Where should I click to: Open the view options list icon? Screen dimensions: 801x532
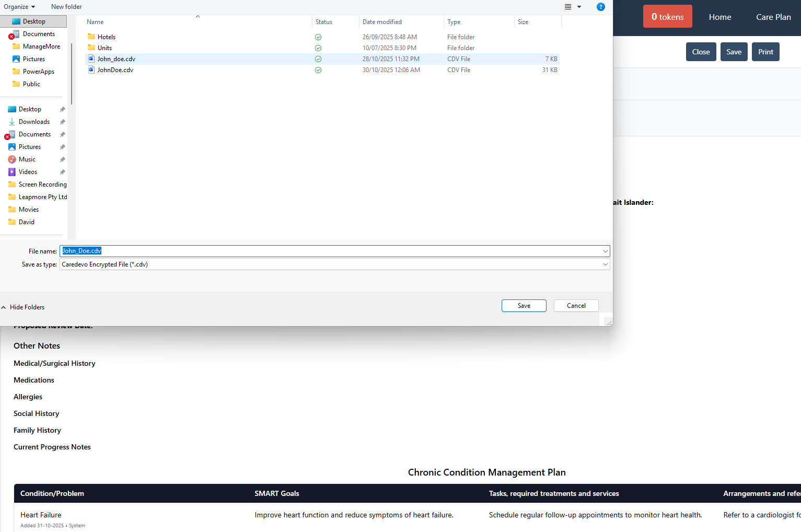[568, 7]
